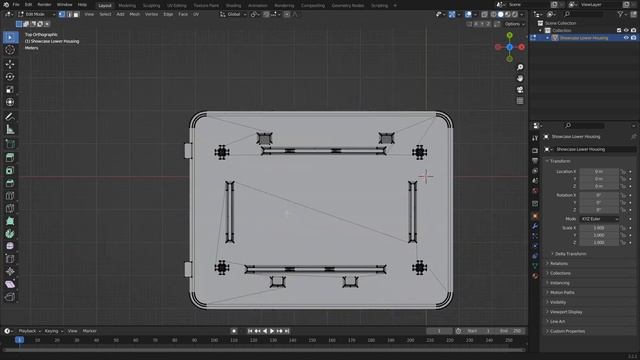Viewport: 640px width, 360px height.
Task: Select the Shear tool
Action: pos(10,284)
